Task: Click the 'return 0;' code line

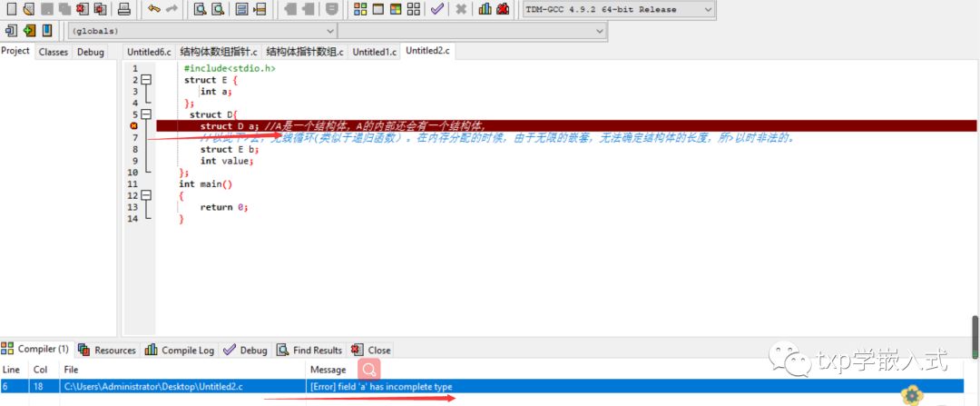Action: (224, 207)
